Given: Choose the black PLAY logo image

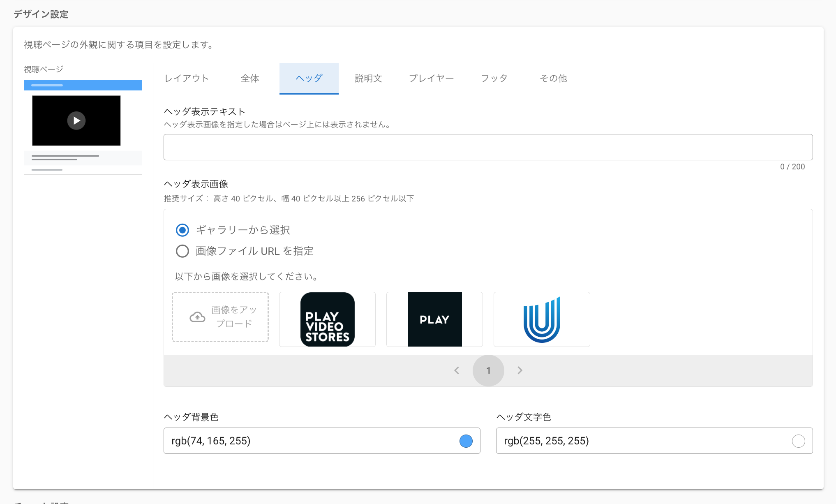Looking at the screenshot, I should pos(434,319).
